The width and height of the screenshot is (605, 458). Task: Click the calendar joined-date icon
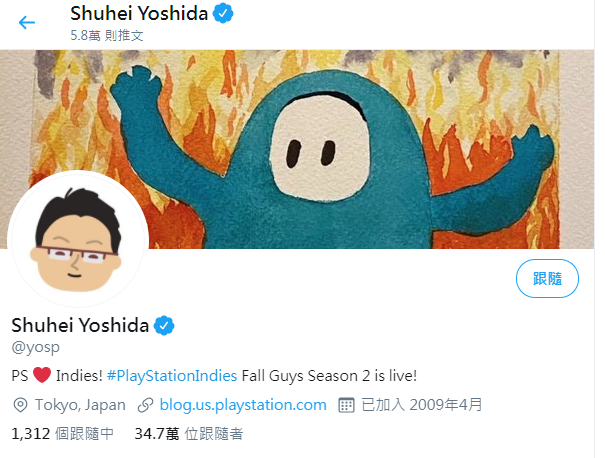(346, 405)
